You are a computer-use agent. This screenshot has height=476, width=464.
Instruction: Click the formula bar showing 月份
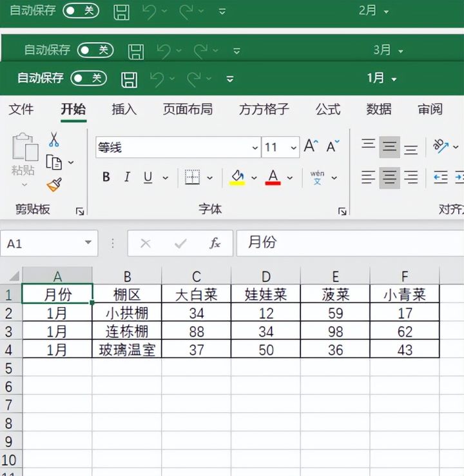[x=350, y=243]
